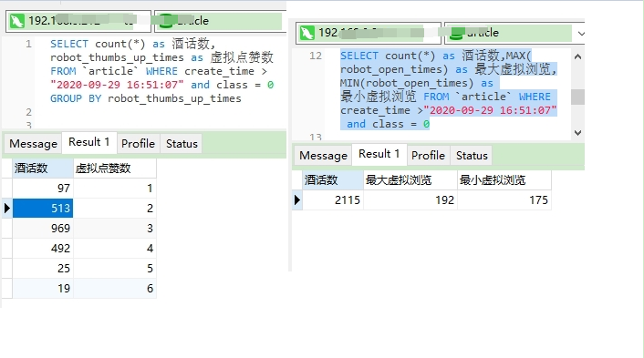Click 虚拟点赞数 cell 5 in the 25 row
Viewport: 644px width, 358px height.
pos(115,269)
